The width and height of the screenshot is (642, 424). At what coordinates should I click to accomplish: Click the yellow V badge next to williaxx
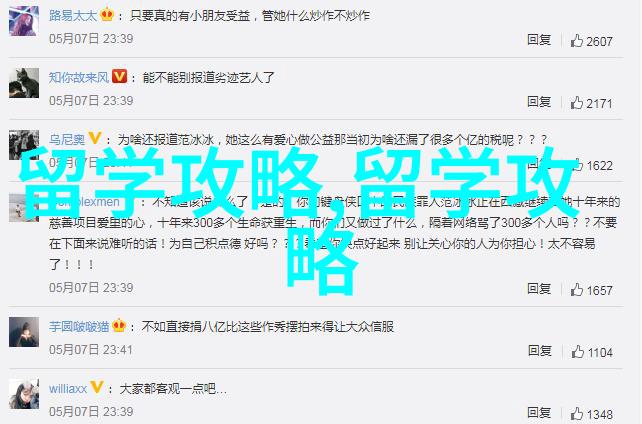click(x=97, y=387)
